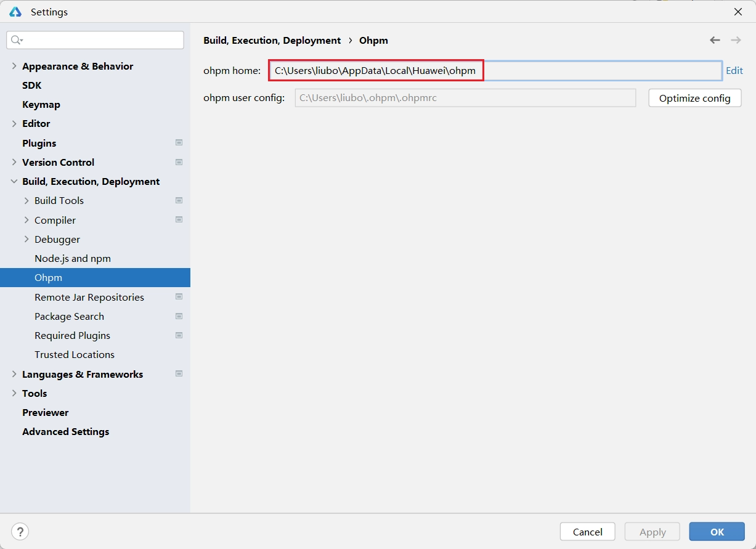Click project-level icon beside Version Control
Viewport: 756px width, 549px height.
click(x=179, y=162)
